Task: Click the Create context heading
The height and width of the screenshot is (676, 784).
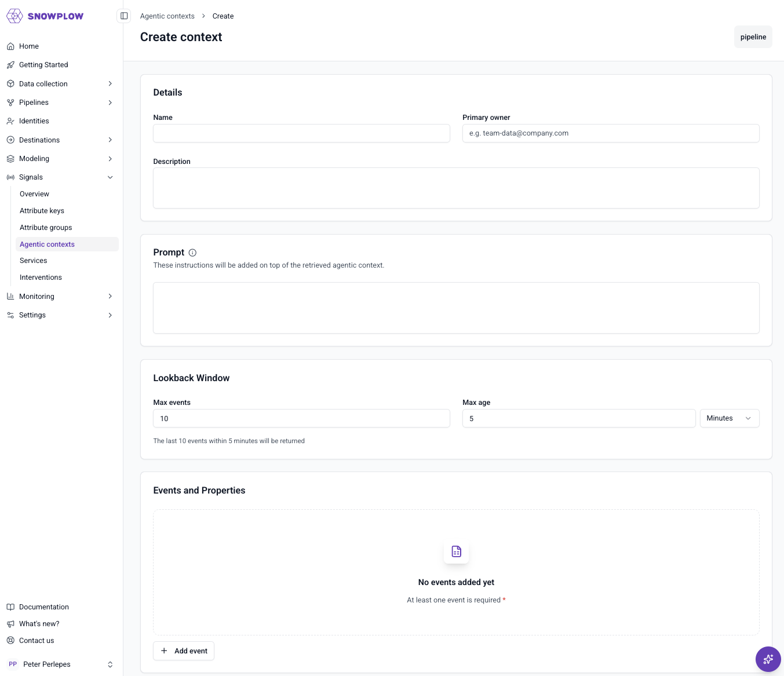Action: [181, 37]
